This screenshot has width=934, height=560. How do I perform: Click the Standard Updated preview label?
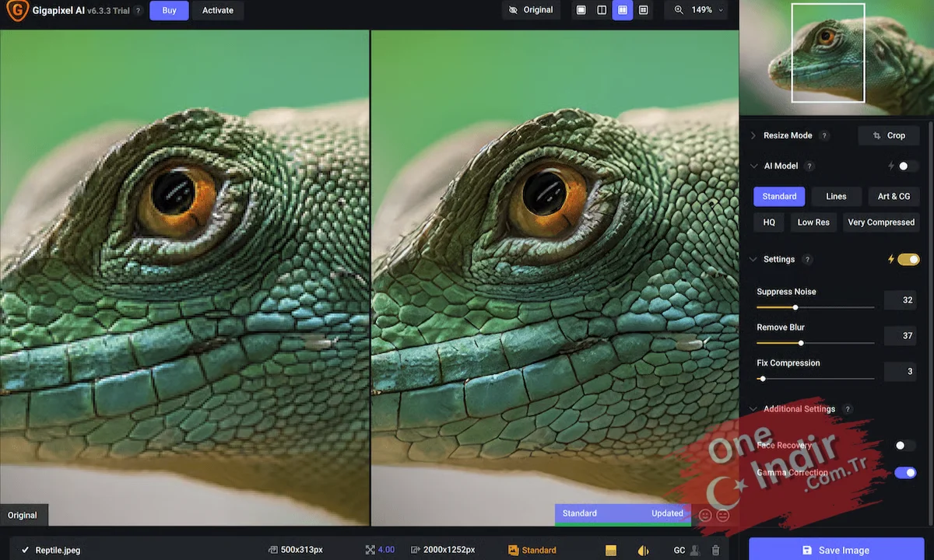[x=623, y=513]
